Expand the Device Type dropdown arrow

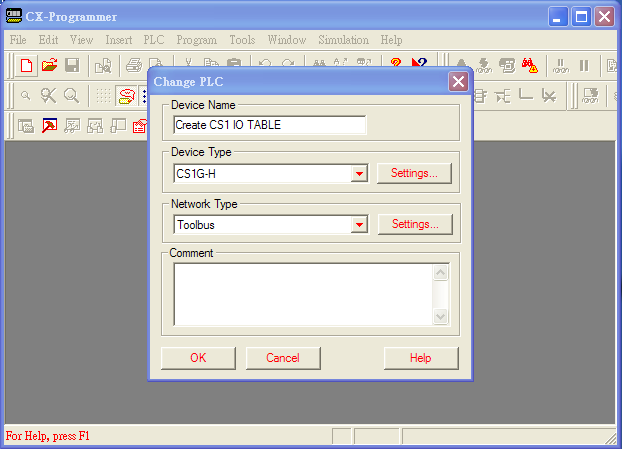pos(359,174)
